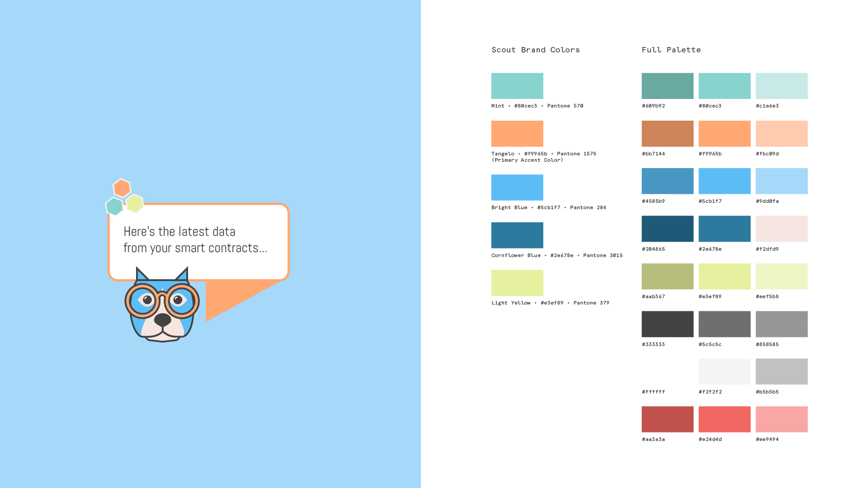This screenshot has width=868, height=488.
Task: Click the speech bubble text about smart contracts
Action: [x=195, y=239]
